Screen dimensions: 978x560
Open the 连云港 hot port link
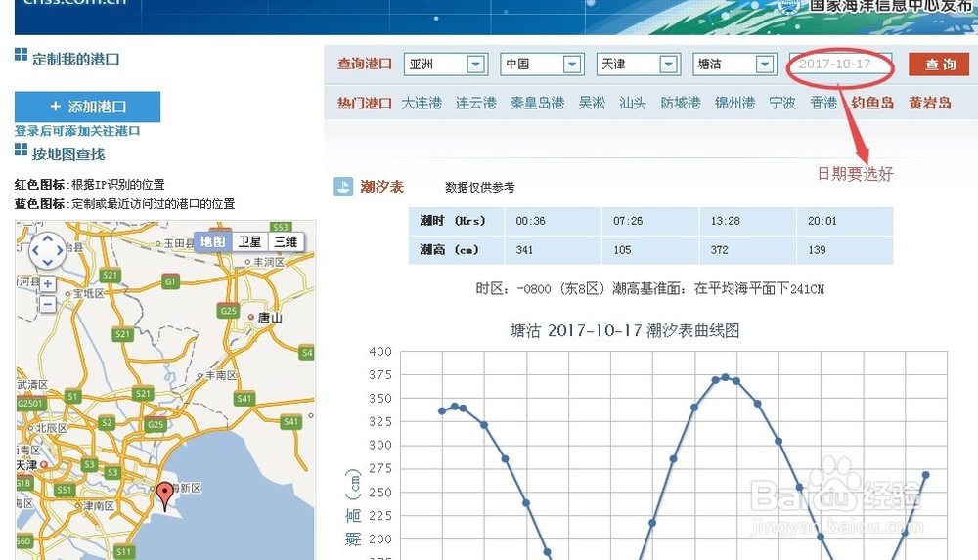[475, 103]
